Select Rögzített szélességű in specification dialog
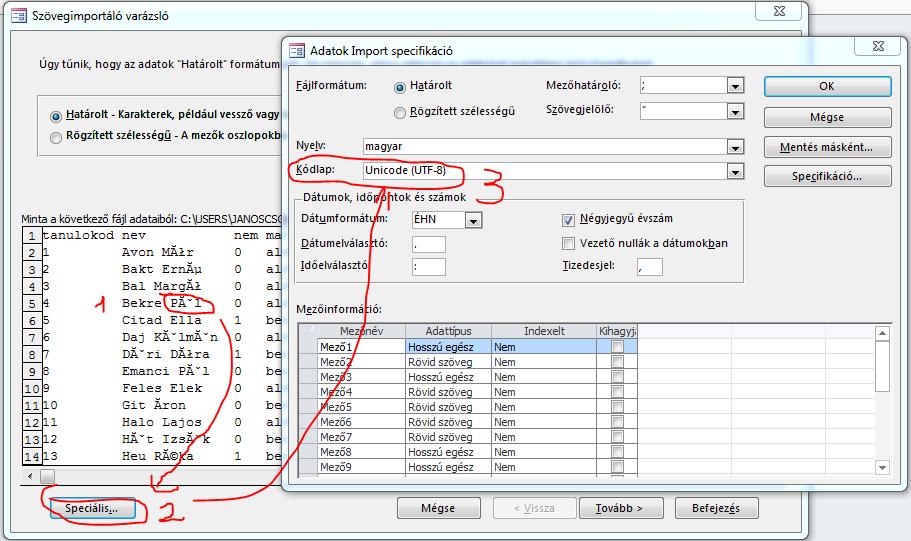 pos(400,113)
